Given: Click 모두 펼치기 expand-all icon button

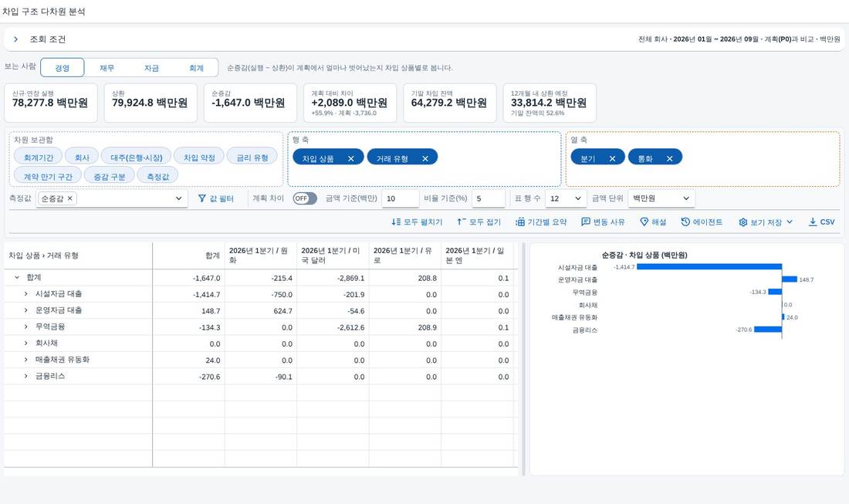Looking at the screenshot, I should (x=417, y=222).
